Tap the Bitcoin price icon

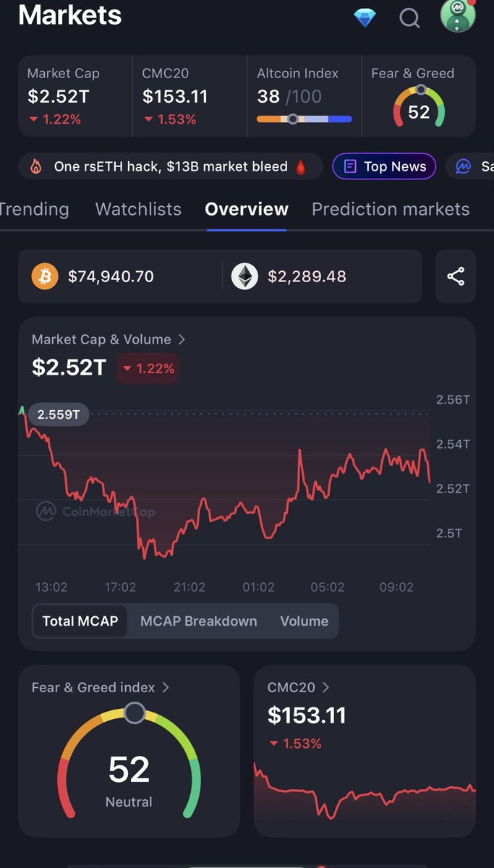(44, 276)
